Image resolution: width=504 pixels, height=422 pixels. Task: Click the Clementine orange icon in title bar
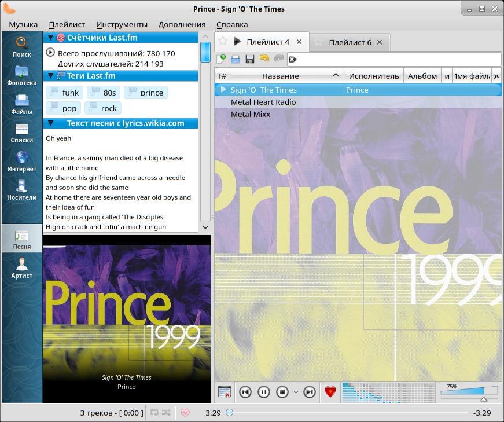tap(9, 8)
